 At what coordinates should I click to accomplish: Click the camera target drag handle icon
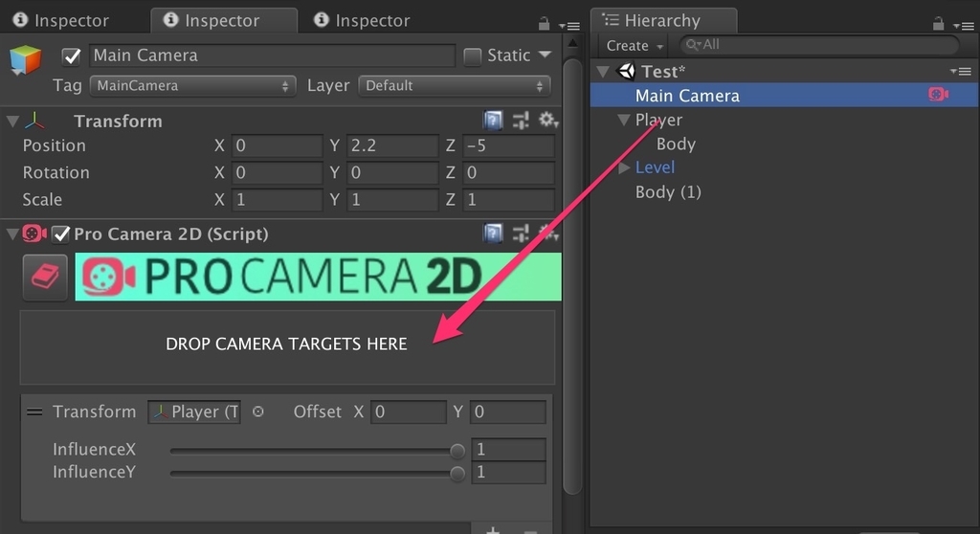pos(34,412)
